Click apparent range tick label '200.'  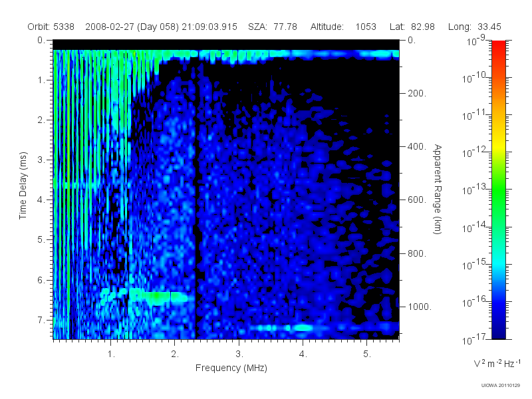(x=417, y=93)
